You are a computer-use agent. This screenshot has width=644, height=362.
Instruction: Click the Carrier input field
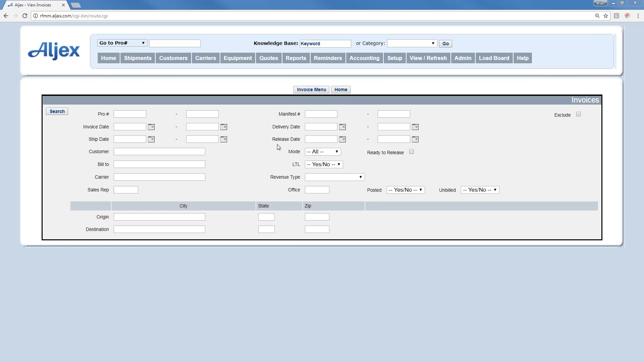[159, 177]
